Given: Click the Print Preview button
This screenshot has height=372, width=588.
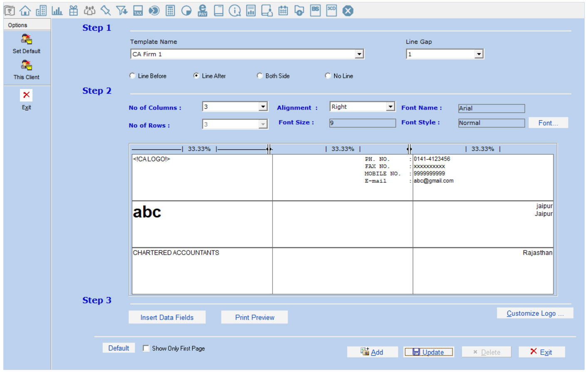Looking at the screenshot, I should pos(255,317).
